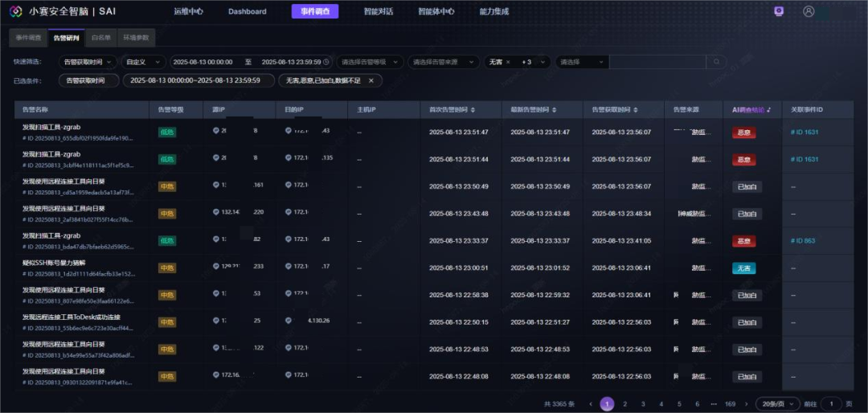Open the 20条/页 page size dropdown
868x413 pixels.
point(777,404)
